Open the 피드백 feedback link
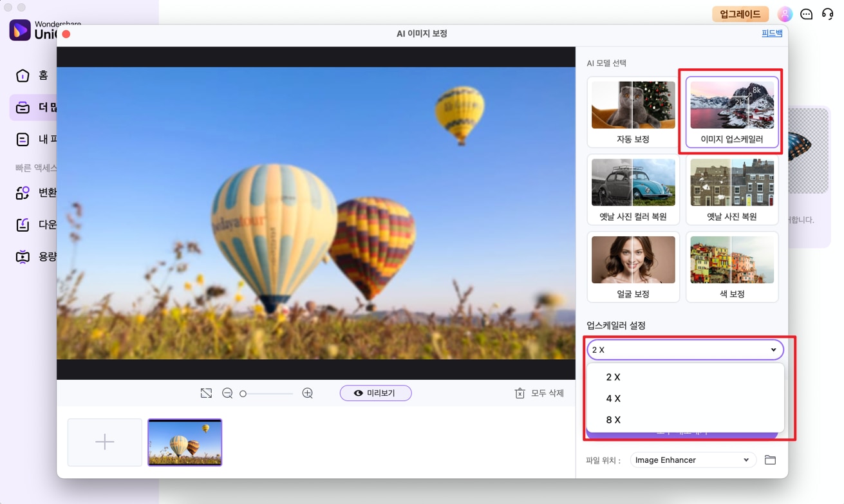Screen dimensions: 844x504 point(772,33)
